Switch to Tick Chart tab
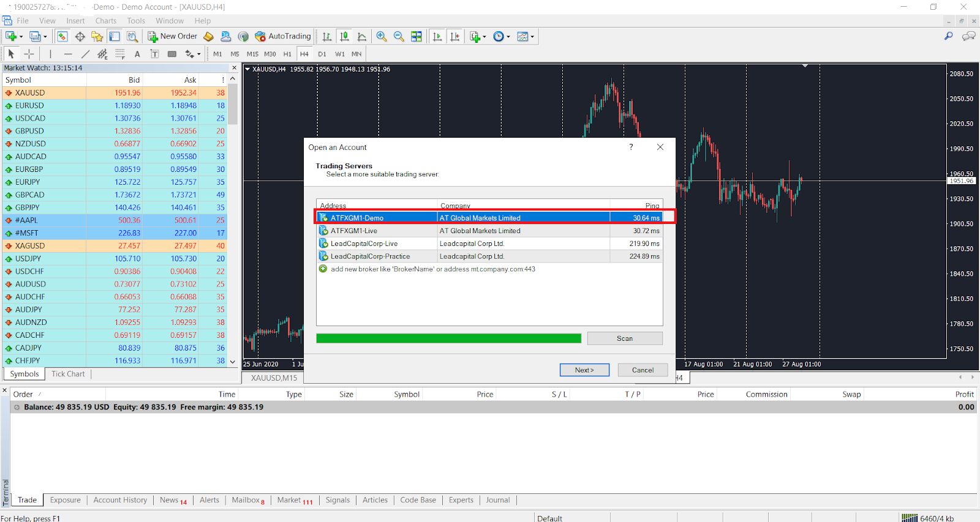 point(68,374)
